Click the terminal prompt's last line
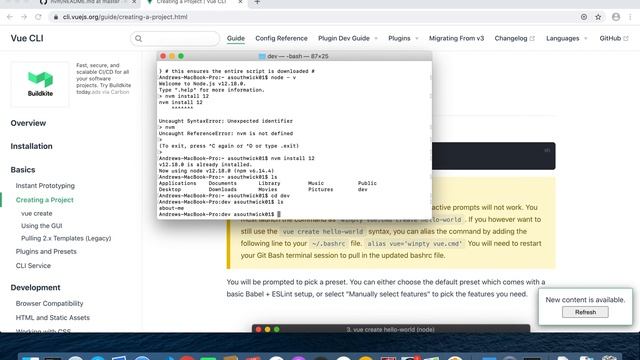This screenshot has height=360, width=640. 220,214
